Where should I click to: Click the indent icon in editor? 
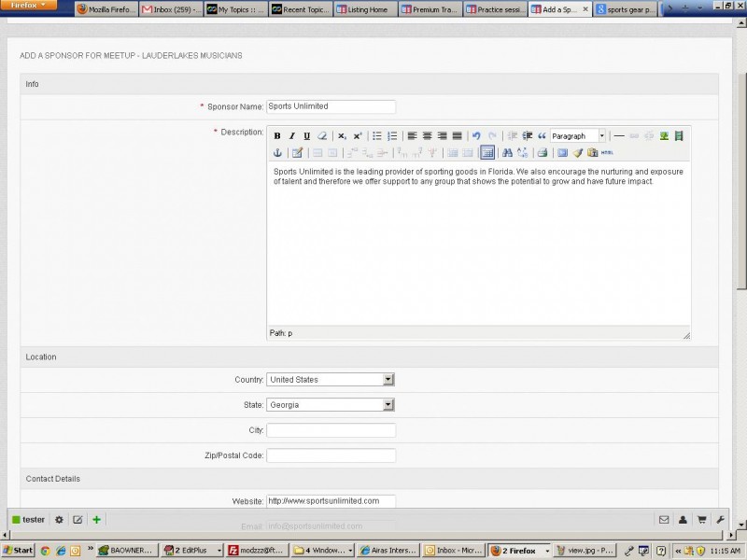[528, 136]
